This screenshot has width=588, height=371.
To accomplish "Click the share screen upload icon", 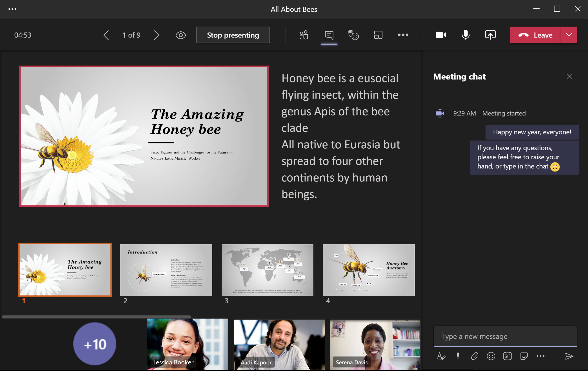I will [x=490, y=35].
